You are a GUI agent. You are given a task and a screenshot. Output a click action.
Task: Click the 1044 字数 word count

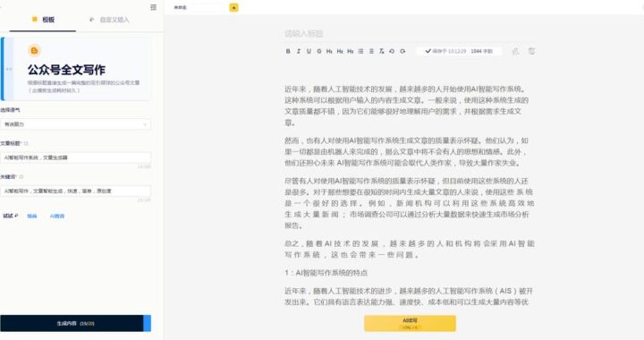[481, 51]
